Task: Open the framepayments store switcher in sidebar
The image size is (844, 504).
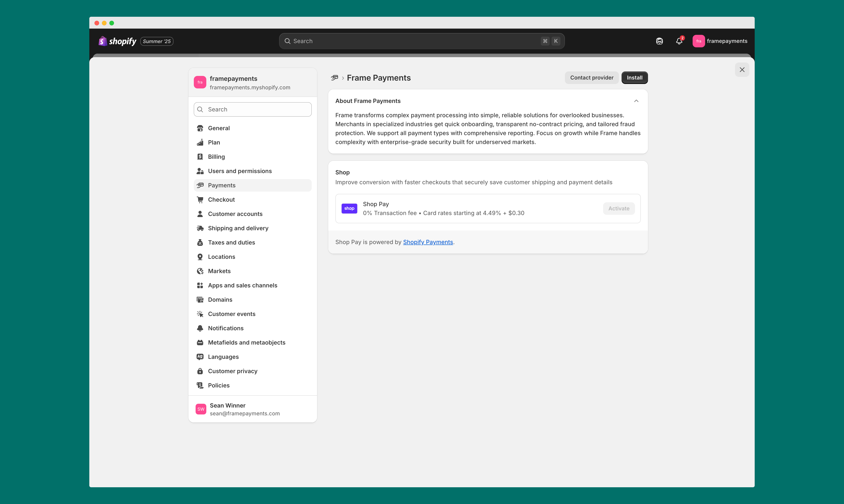Action: pyautogui.click(x=253, y=83)
